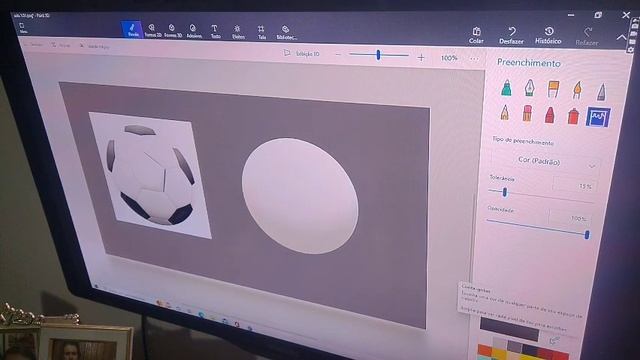Open the Menu icon in Paint 3D
The height and width of the screenshot is (360, 640).
pos(23,28)
